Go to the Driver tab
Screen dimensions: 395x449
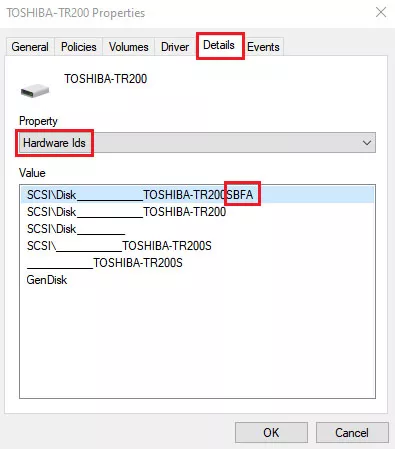(175, 47)
